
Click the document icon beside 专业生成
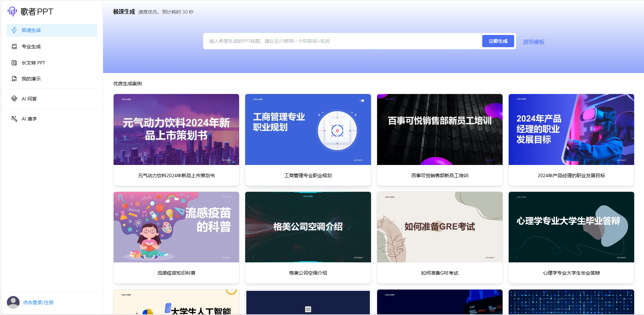(x=14, y=47)
